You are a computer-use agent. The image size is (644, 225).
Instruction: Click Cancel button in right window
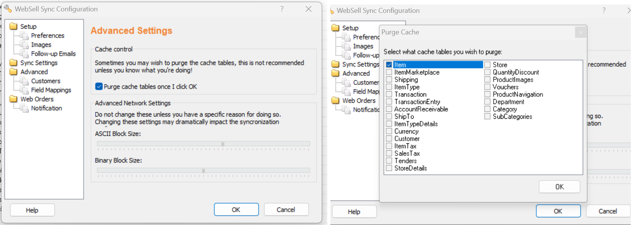click(608, 211)
